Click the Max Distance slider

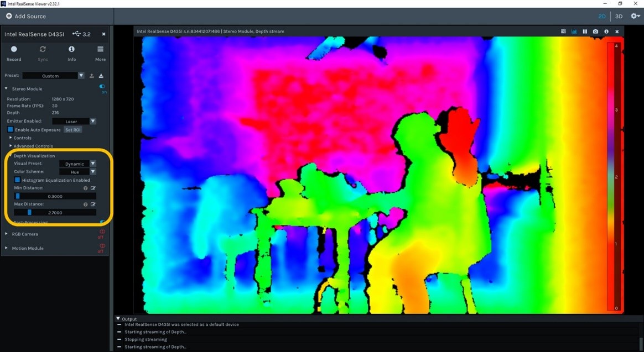[55, 212]
